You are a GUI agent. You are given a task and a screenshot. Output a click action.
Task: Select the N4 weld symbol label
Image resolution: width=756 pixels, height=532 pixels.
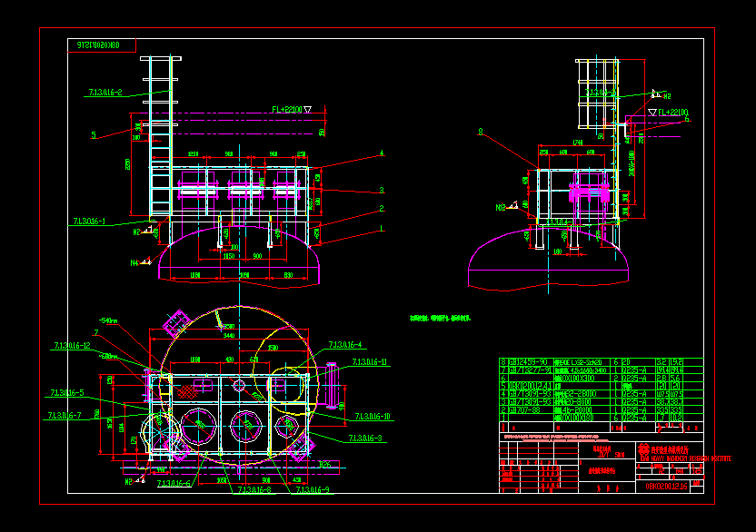click(x=134, y=263)
